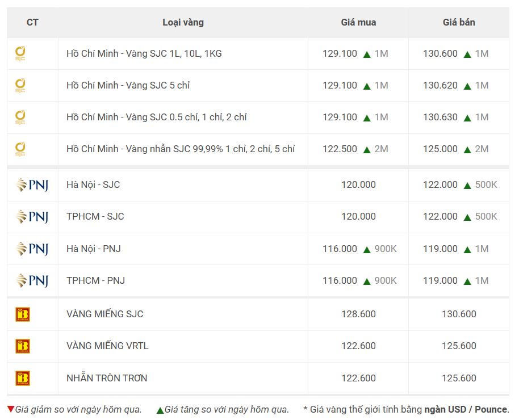Click the CT column header
Viewport: 519px width, 420px height.
(x=32, y=22)
